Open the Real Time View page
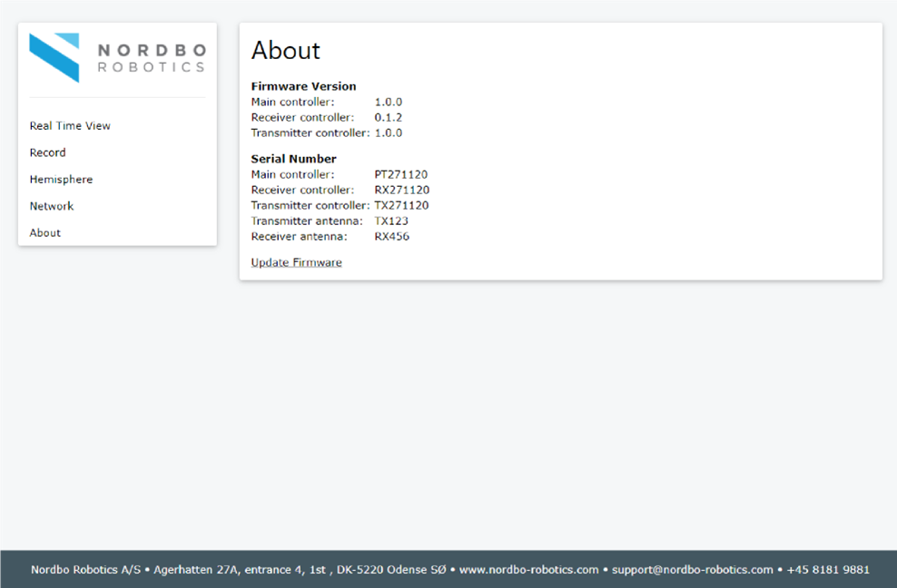897x588 pixels. [70, 126]
